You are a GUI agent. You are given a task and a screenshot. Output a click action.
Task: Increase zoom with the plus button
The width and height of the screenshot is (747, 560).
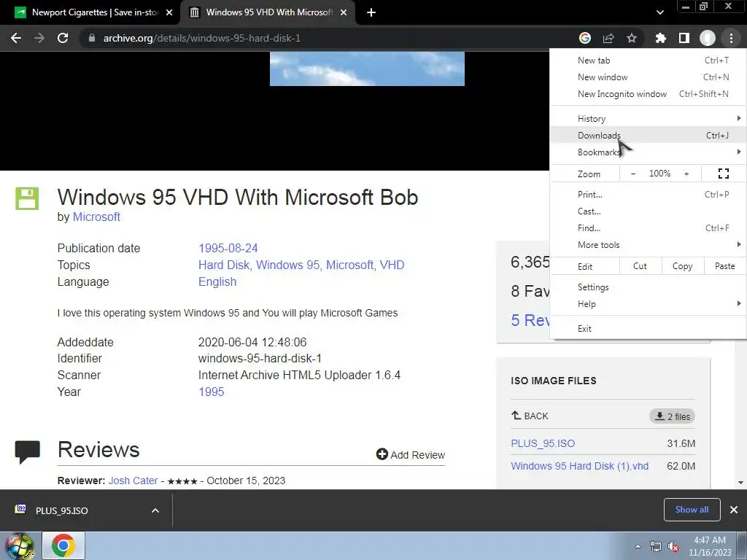(x=686, y=174)
